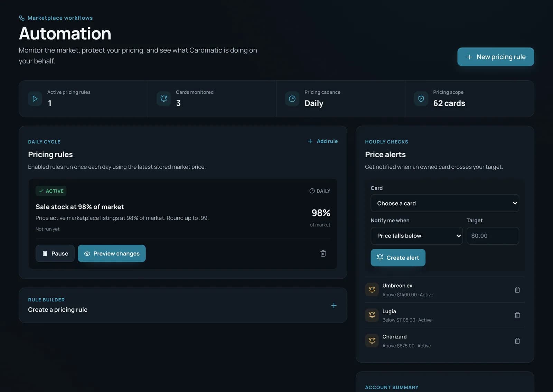Click the 'ACCOUNT SUMMARY' section label
Screen dimensions: 553x392
(x=392, y=388)
